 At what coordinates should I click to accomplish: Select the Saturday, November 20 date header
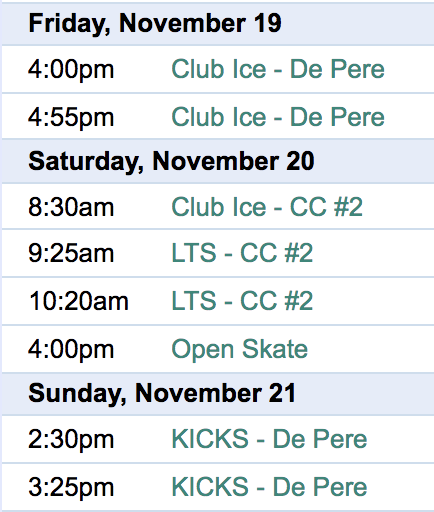point(171,161)
